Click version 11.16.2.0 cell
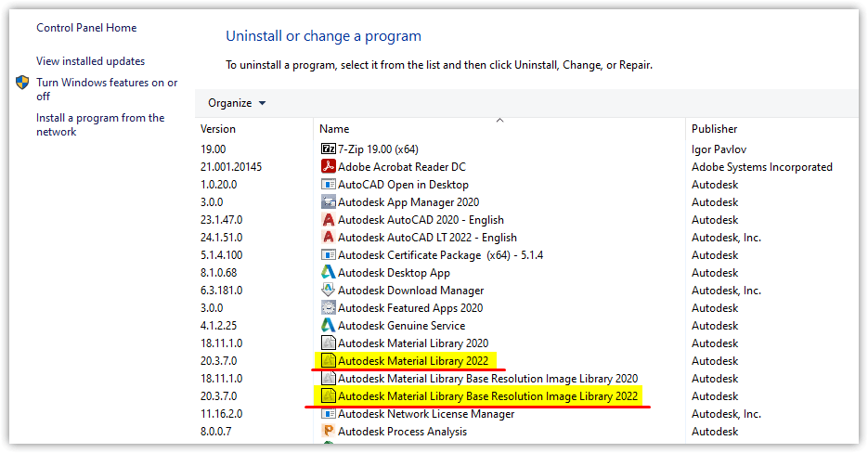The image size is (868, 453). point(222,414)
